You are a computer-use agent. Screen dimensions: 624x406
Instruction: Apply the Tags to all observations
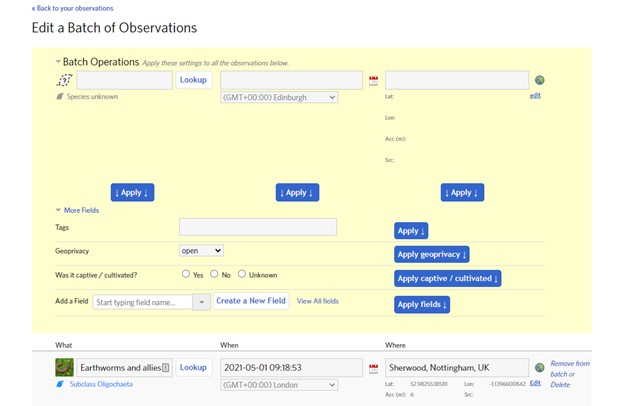point(411,231)
